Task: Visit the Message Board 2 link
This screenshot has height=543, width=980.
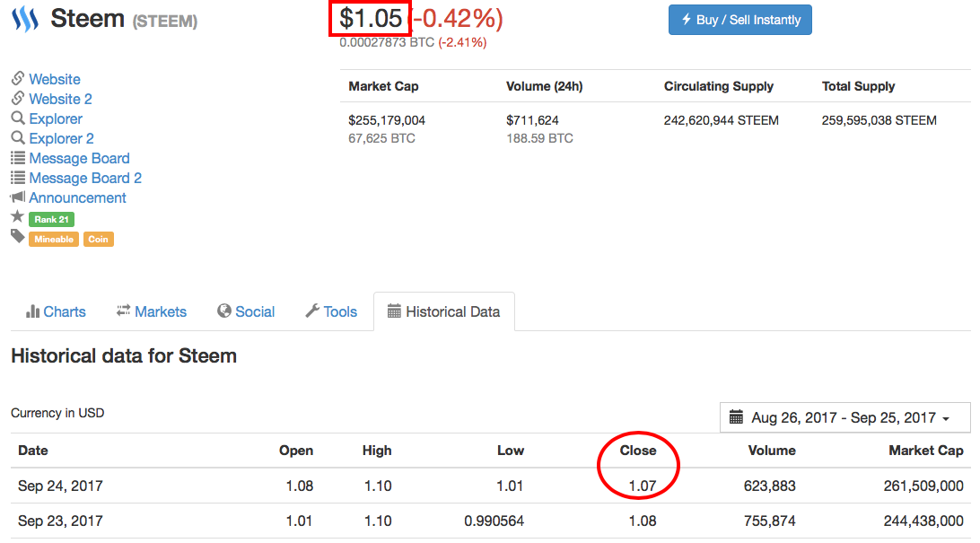Action: tap(85, 178)
